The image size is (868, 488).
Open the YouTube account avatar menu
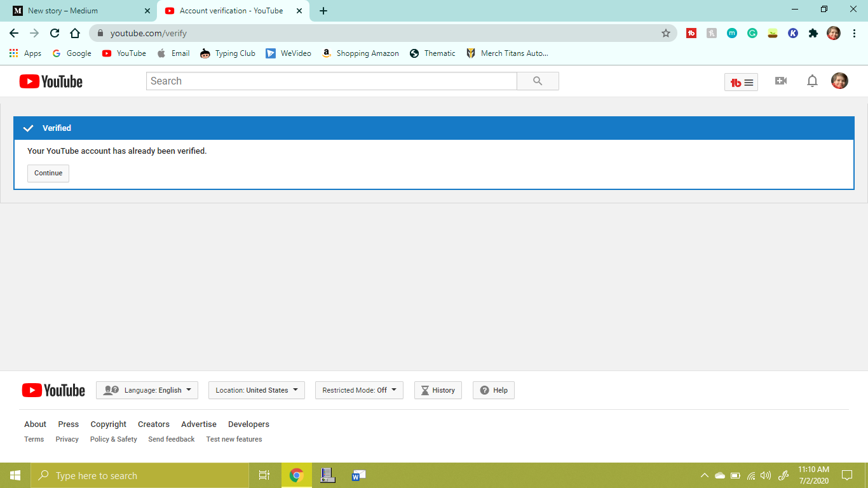[839, 81]
